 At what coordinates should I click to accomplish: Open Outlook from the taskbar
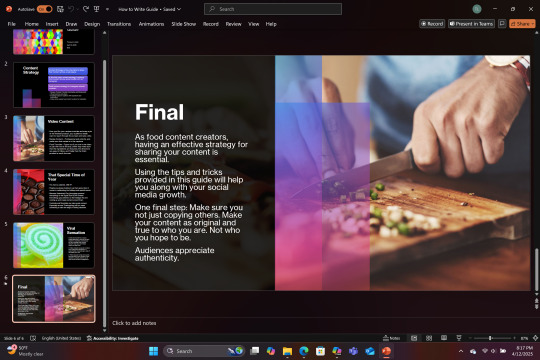[x=370, y=351]
